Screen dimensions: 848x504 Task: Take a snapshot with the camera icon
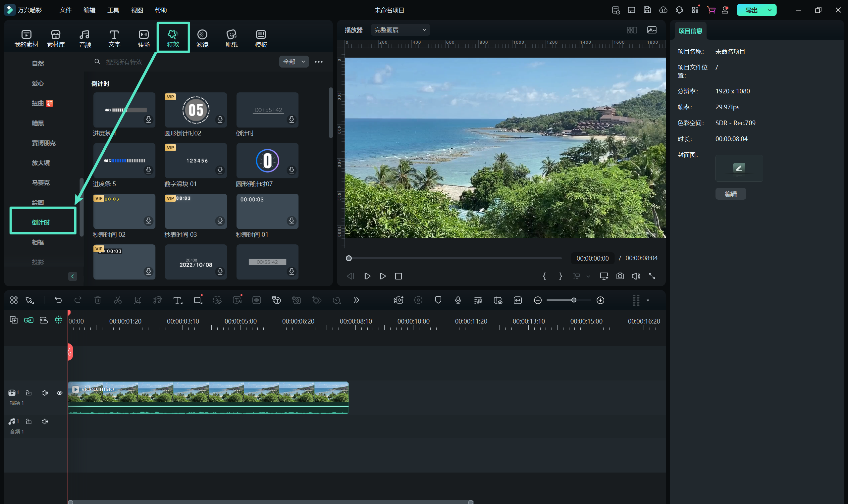point(620,276)
